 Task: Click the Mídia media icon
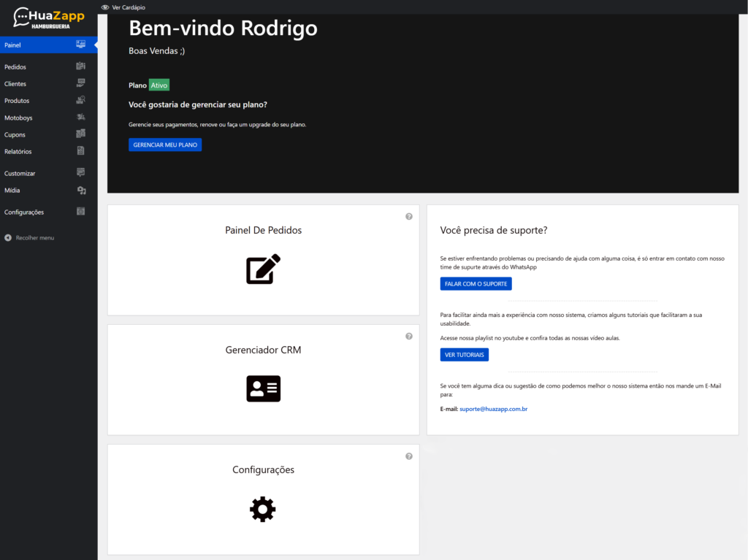point(81,191)
